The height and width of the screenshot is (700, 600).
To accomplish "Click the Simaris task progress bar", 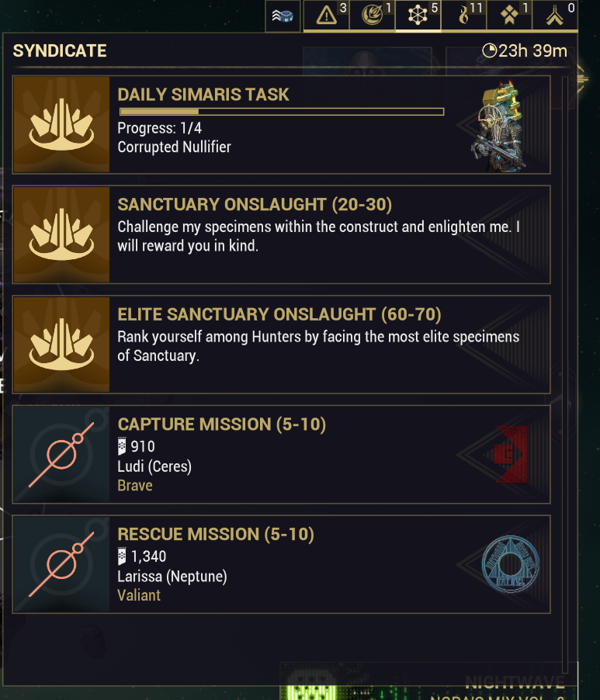I will pos(280,113).
